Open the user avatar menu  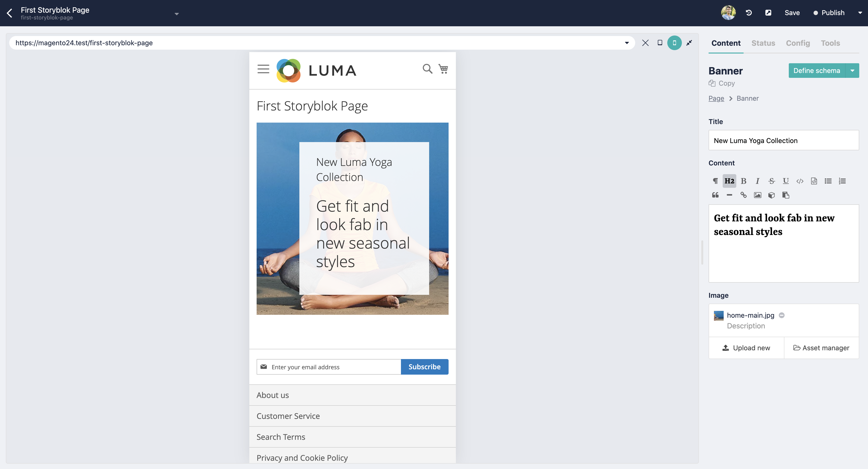click(728, 13)
